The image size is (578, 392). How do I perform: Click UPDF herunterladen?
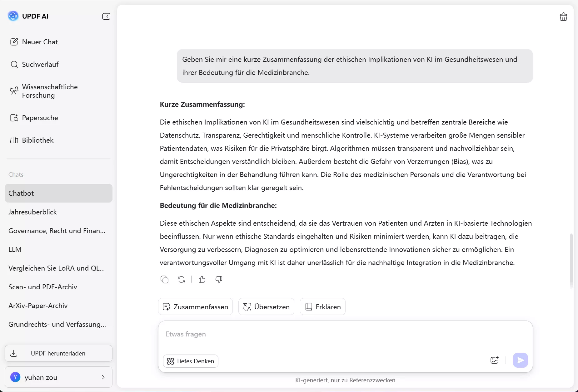pyautogui.click(x=58, y=353)
